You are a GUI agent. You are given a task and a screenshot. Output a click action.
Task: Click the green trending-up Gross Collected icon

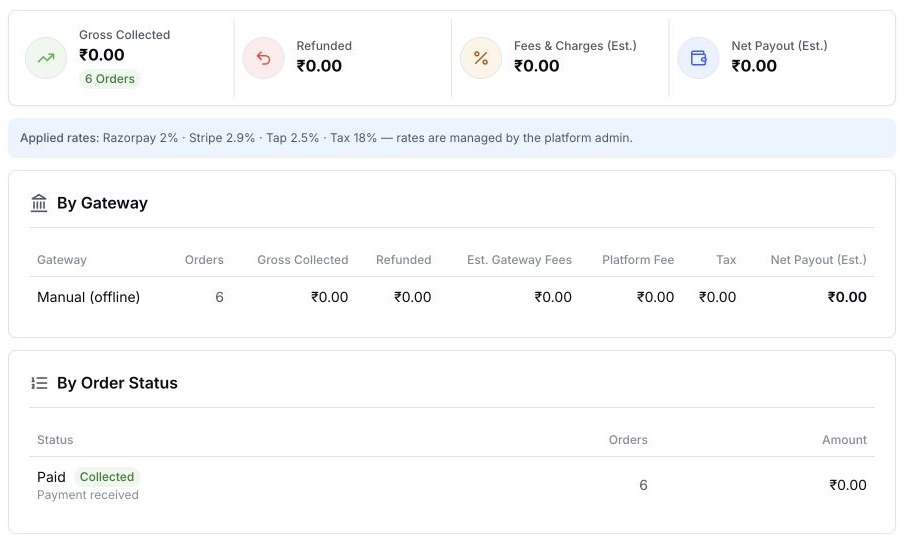pyautogui.click(x=46, y=58)
